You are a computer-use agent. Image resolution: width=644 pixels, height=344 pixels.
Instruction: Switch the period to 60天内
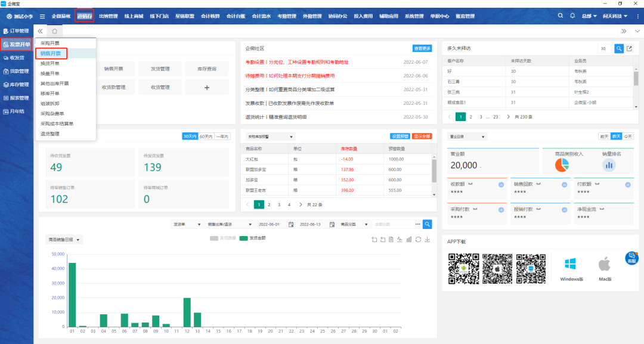tap(206, 136)
